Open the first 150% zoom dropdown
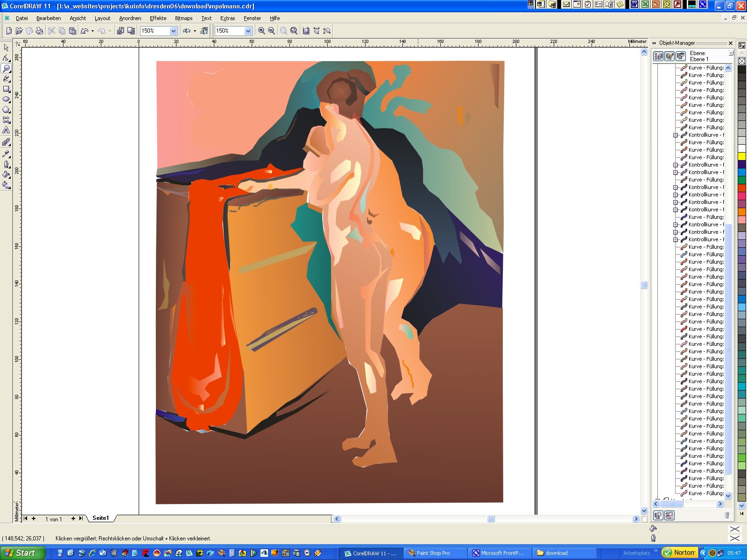 [x=173, y=31]
